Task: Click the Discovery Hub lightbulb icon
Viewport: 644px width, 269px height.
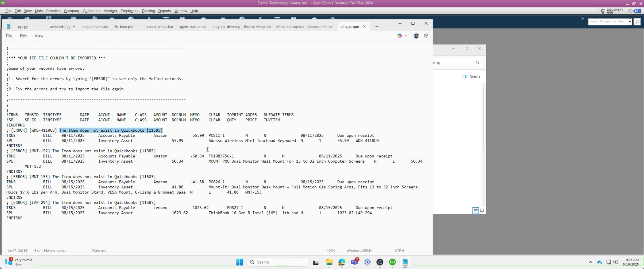Action: (603, 11)
